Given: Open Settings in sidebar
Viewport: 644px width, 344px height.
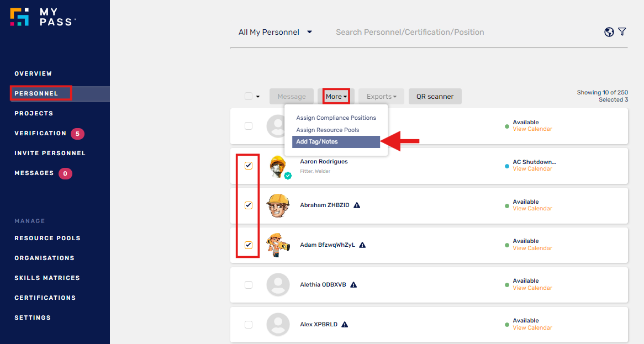Looking at the screenshot, I should (x=33, y=317).
